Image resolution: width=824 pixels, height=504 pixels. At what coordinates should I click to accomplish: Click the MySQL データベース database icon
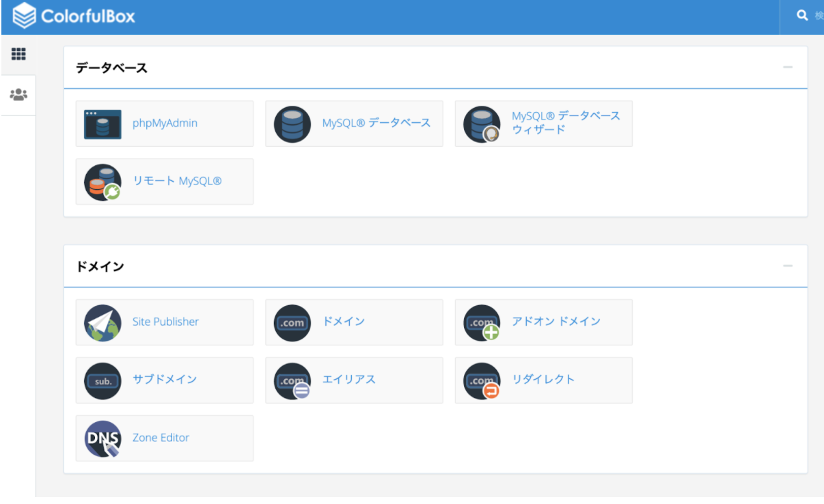click(x=292, y=124)
